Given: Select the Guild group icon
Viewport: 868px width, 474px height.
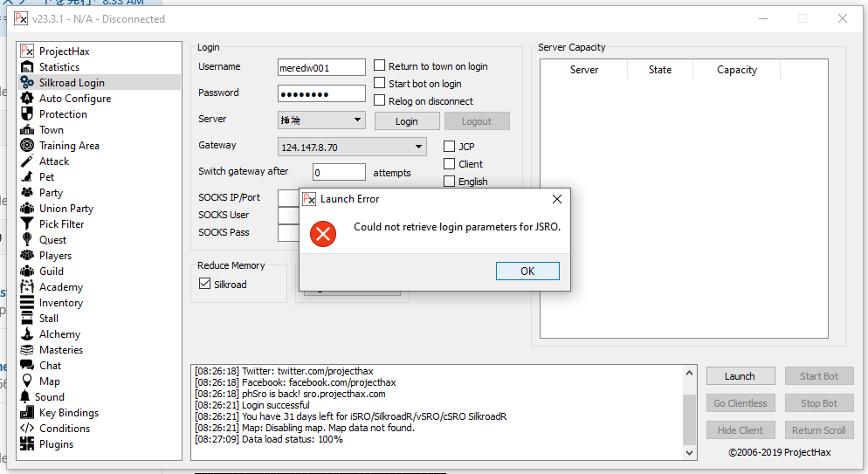Looking at the screenshot, I should (27, 271).
